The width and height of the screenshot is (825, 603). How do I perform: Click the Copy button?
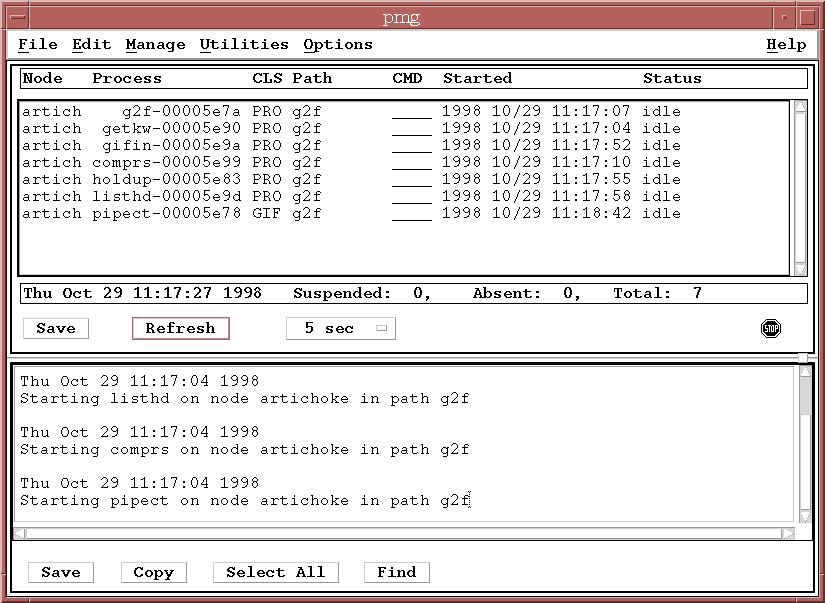coord(153,572)
